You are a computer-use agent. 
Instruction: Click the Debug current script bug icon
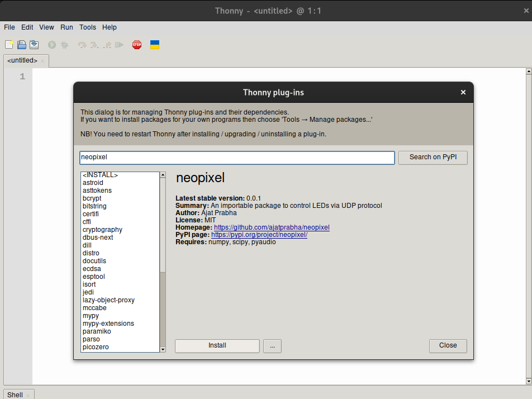64,45
